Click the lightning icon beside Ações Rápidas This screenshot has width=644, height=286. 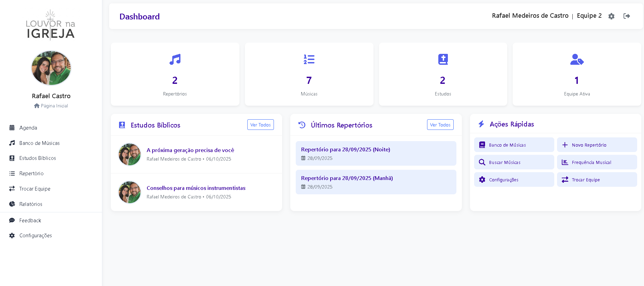pos(481,124)
